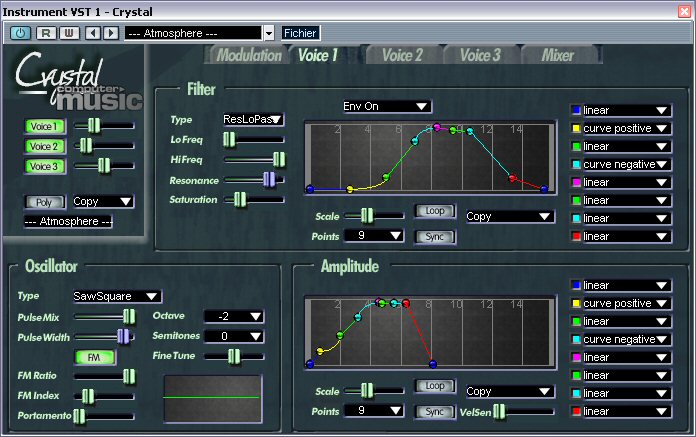
Task: Open the Amplitude envelope Points dropdown
Action: point(374,411)
